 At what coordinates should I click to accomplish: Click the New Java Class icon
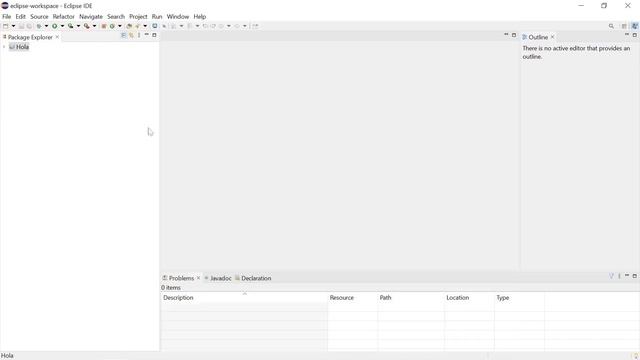112,26
